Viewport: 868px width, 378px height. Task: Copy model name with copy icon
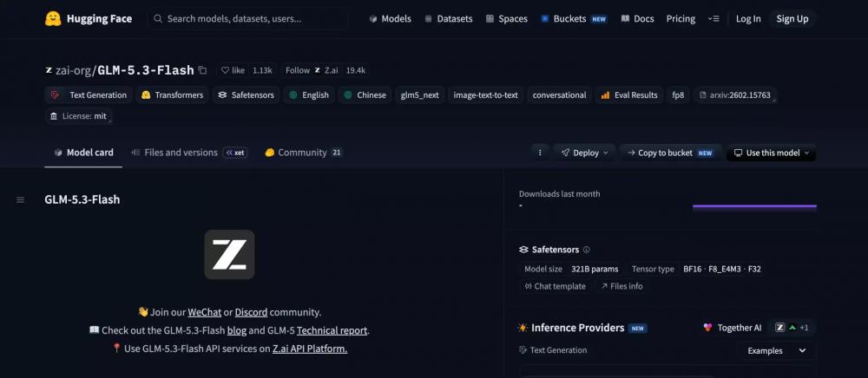(202, 70)
